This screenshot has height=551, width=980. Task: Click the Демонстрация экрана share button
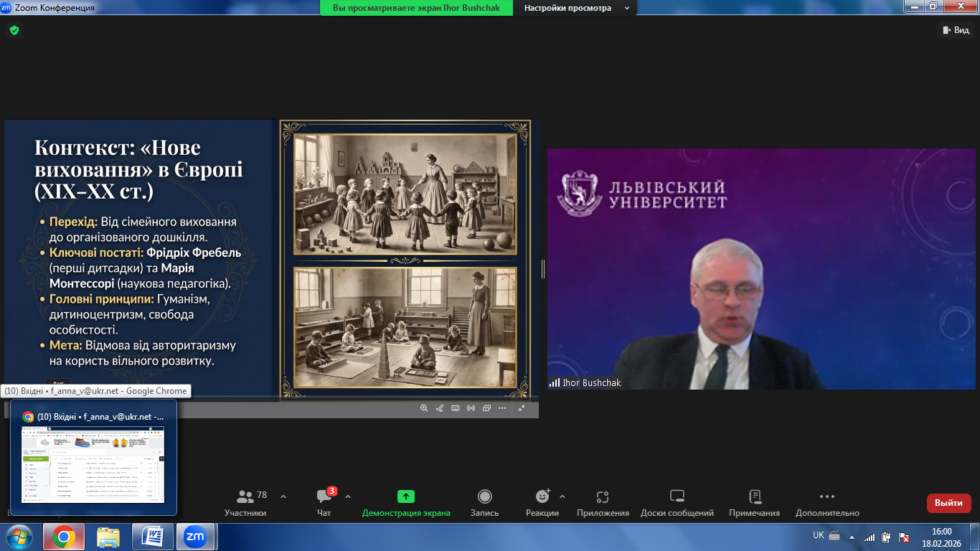point(406,502)
